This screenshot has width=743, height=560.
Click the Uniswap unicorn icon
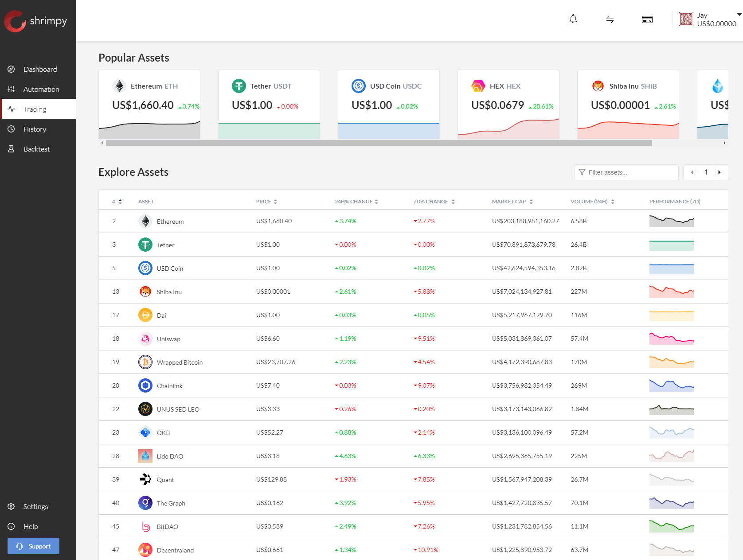(145, 338)
